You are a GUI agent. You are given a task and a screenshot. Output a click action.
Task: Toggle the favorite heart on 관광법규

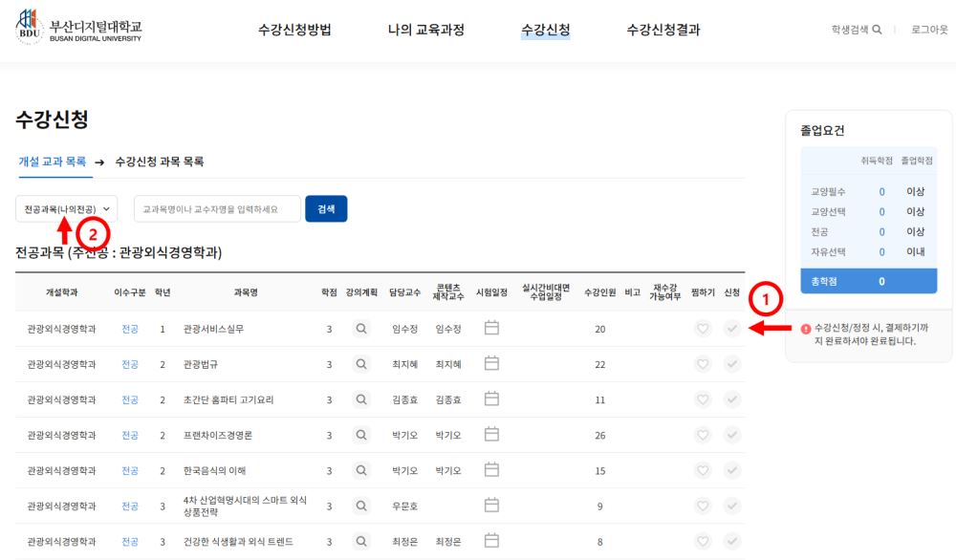[702, 361]
